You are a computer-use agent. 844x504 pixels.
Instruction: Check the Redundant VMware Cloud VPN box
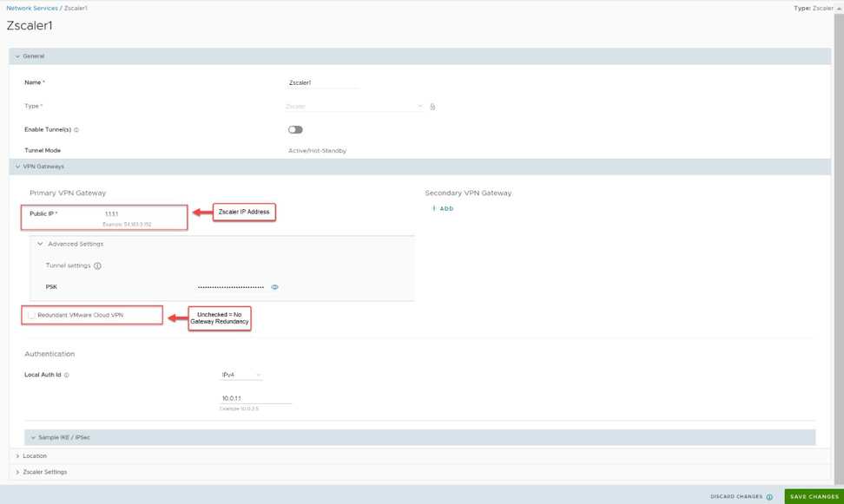[31, 315]
